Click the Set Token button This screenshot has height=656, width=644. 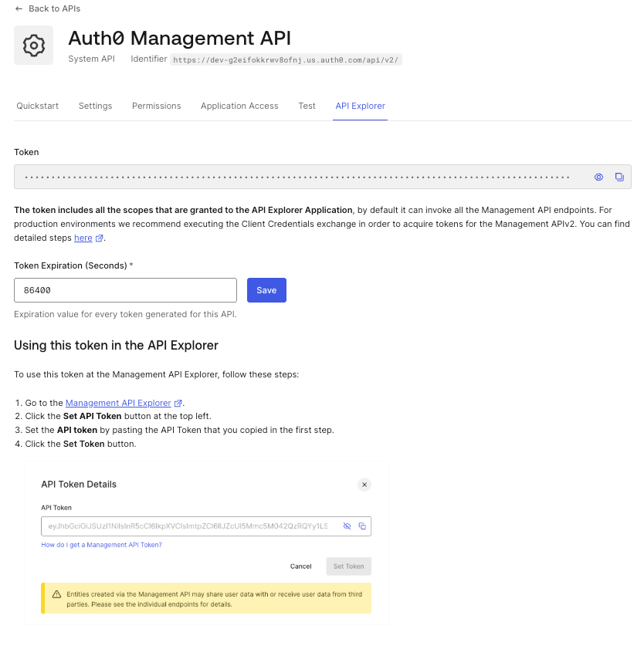coord(349,566)
